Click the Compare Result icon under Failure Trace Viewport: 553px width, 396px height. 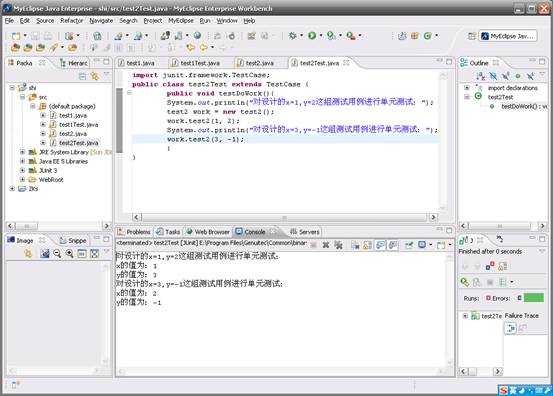click(x=522, y=328)
